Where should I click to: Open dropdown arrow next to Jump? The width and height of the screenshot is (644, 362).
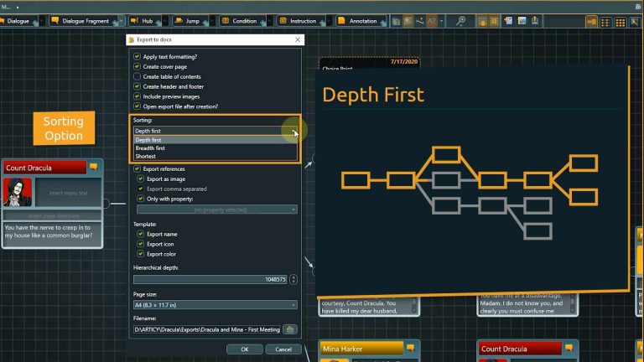click(212, 21)
